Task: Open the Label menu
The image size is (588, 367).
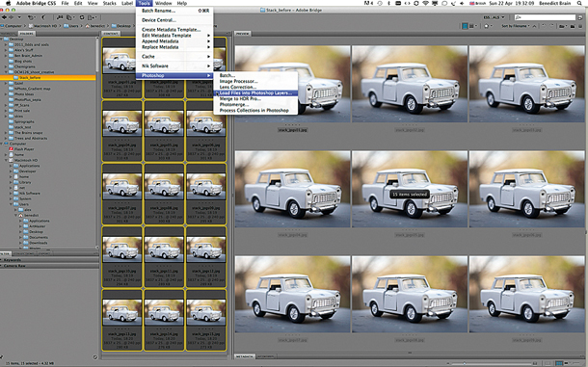Action: [x=127, y=3]
